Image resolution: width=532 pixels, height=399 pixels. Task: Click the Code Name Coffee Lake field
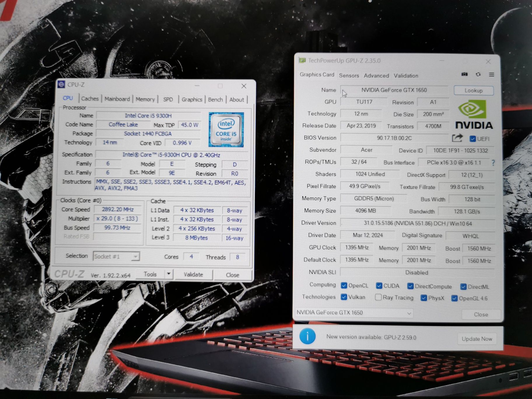tap(123, 125)
